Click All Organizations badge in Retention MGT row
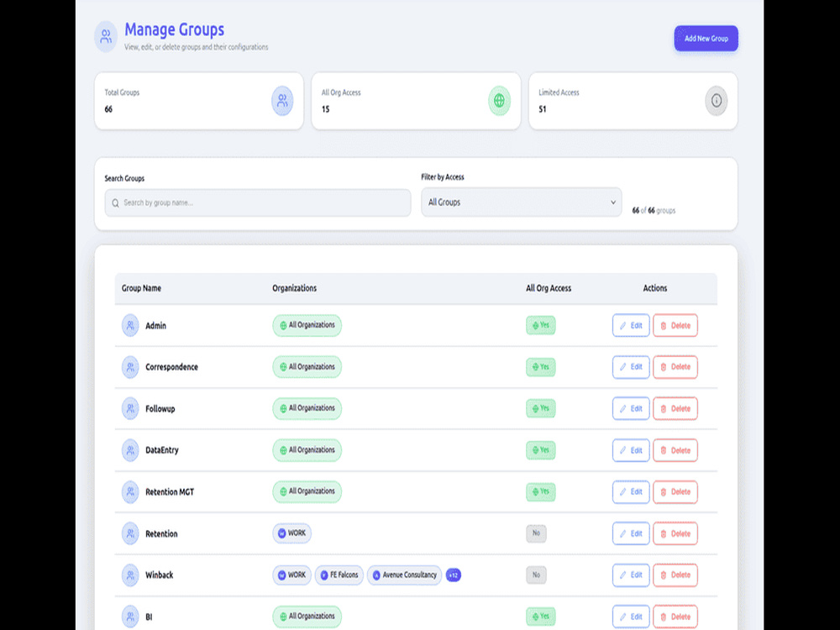The height and width of the screenshot is (630, 840). (x=307, y=491)
